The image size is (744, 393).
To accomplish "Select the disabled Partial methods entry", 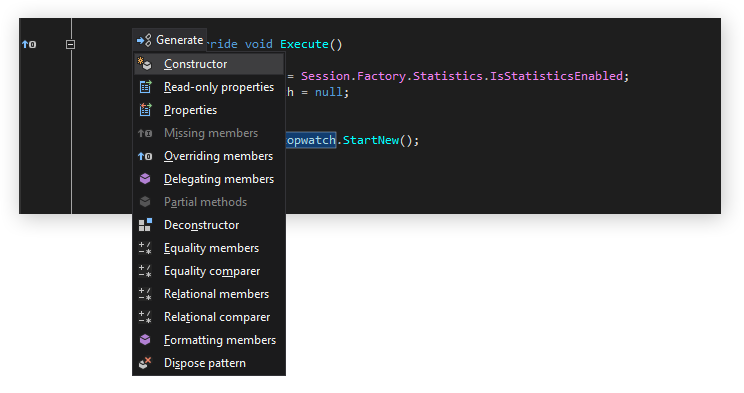I will (x=209, y=202).
